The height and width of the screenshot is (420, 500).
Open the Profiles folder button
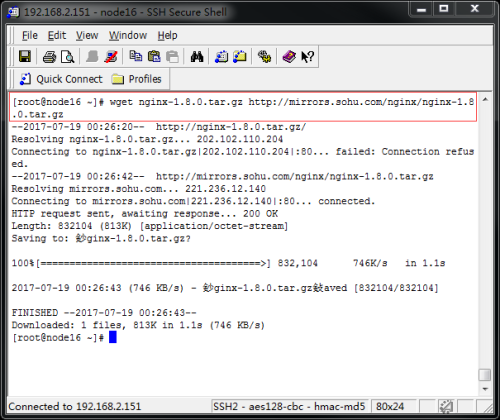pos(137,79)
